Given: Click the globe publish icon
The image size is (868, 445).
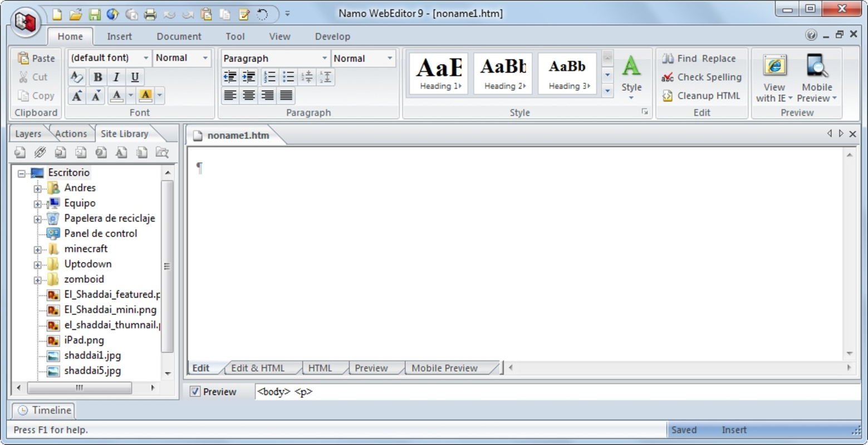Looking at the screenshot, I should tap(113, 14).
